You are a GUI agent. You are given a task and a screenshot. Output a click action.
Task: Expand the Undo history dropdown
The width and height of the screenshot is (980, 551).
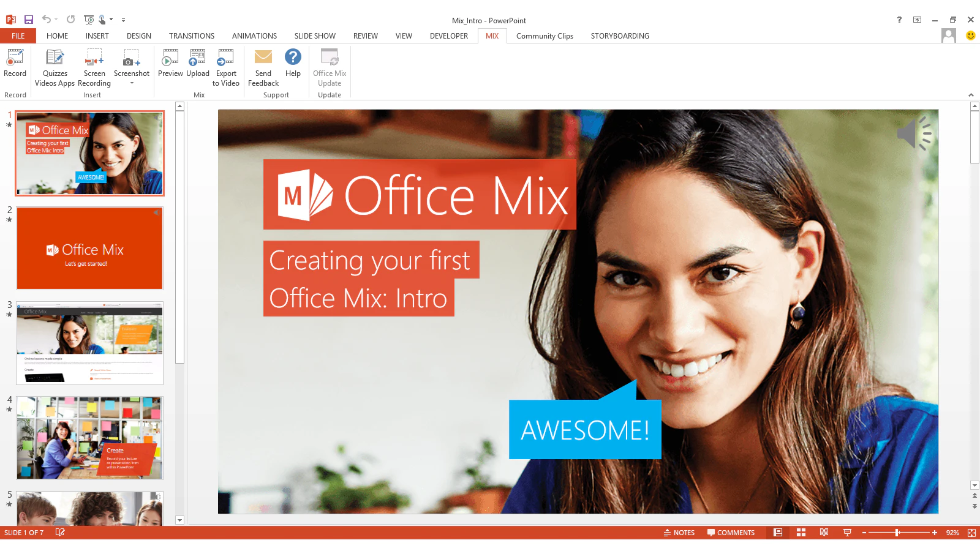(56, 19)
